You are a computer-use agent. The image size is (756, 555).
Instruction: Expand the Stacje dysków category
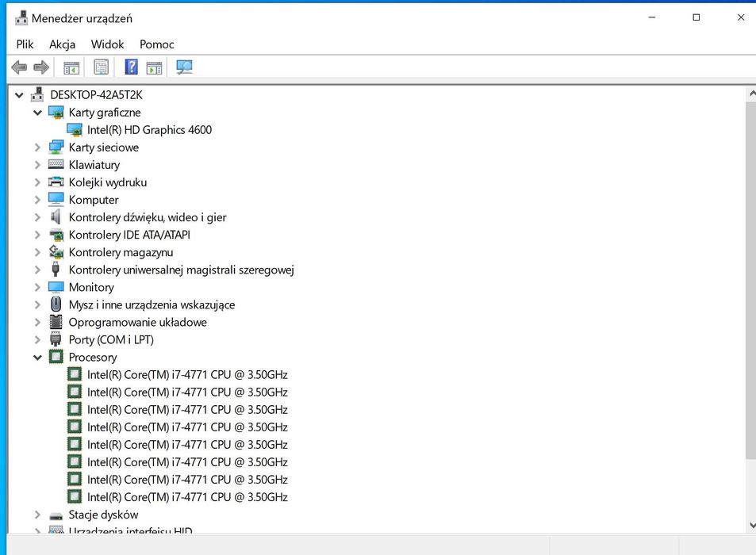(37, 515)
